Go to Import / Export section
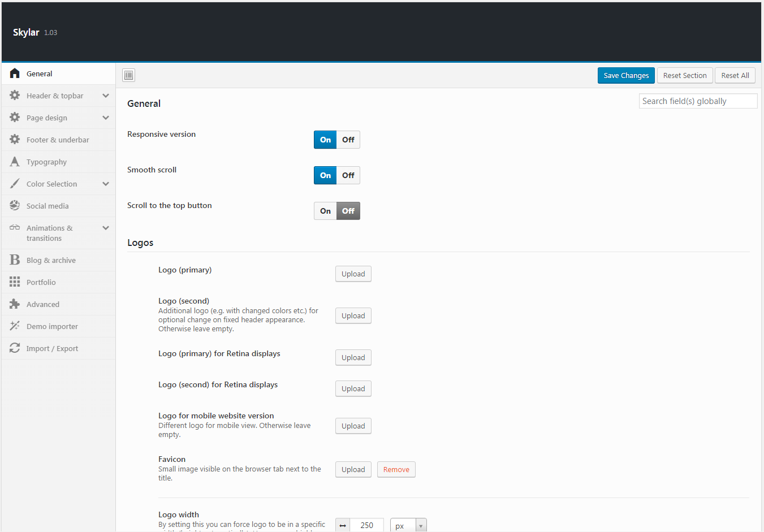Image resolution: width=764 pixels, height=532 pixels. click(59, 348)
